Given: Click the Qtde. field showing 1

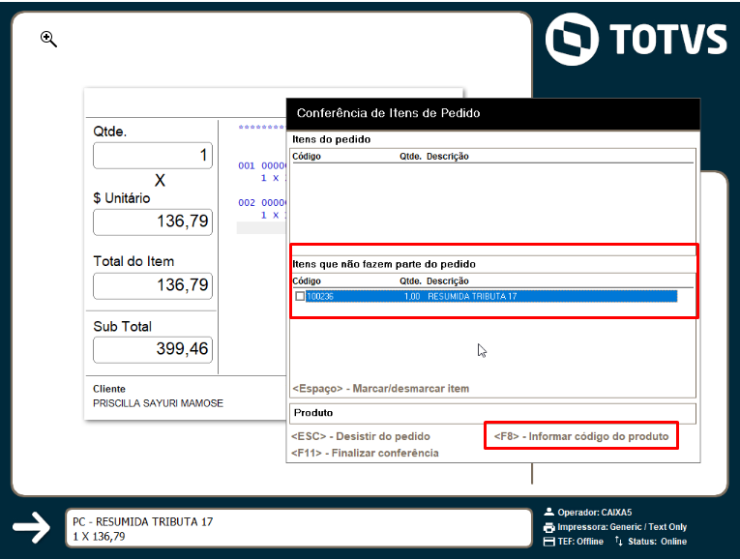Looking at the screenshot, I should pos(153,155).
